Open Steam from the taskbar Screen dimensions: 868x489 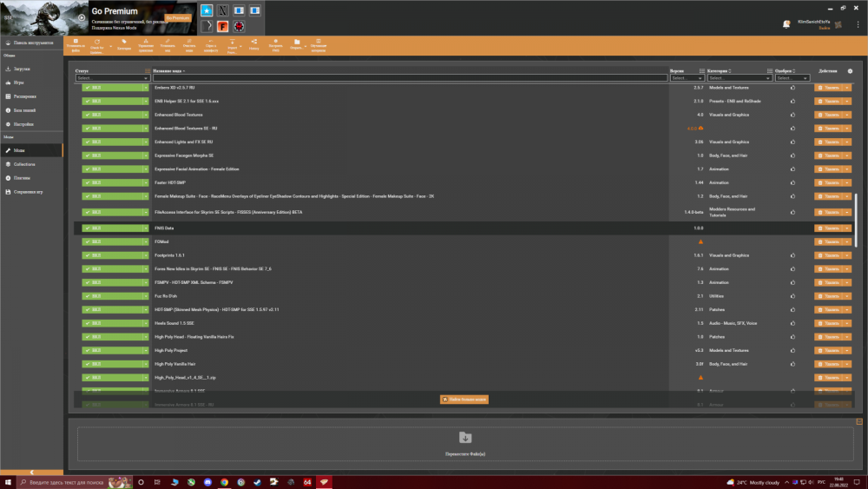coord(258,482)
